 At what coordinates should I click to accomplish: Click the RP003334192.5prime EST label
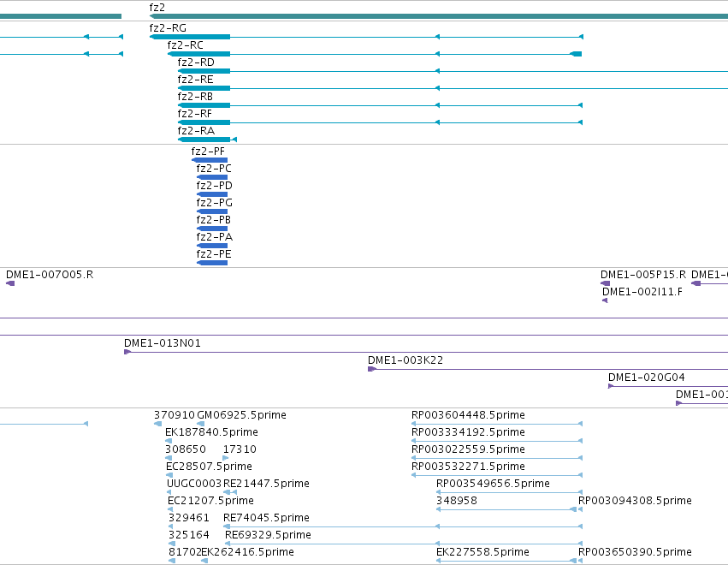[x=468, y=432]
